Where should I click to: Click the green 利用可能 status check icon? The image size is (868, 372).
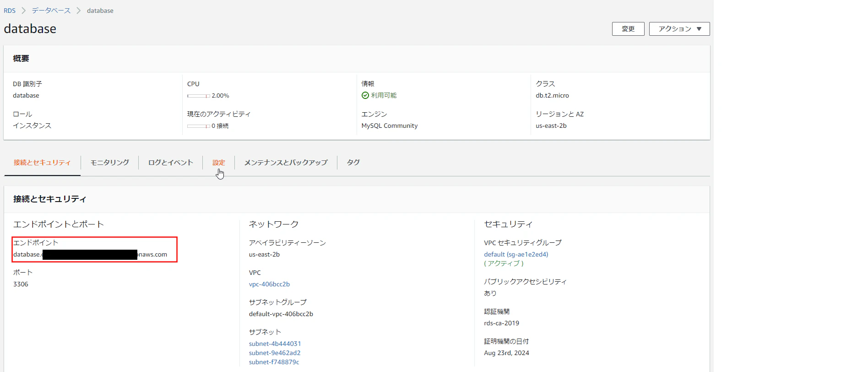365,95
